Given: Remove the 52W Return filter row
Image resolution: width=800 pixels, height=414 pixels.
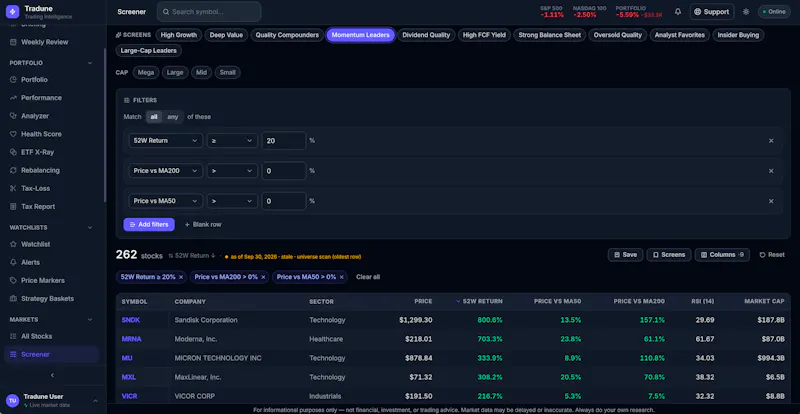Looking at the screenshot, I should [x=771, y=140].
